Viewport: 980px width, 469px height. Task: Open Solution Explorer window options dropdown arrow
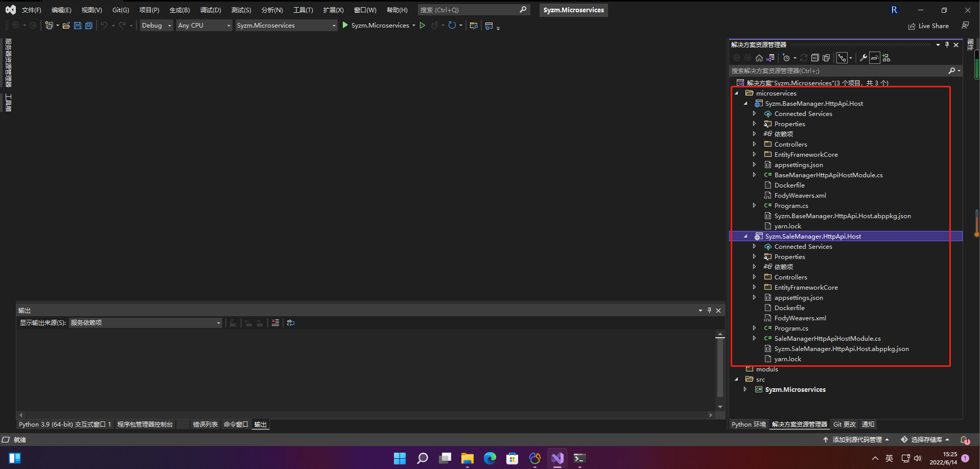pyautogui.click(x=938, y=45)
